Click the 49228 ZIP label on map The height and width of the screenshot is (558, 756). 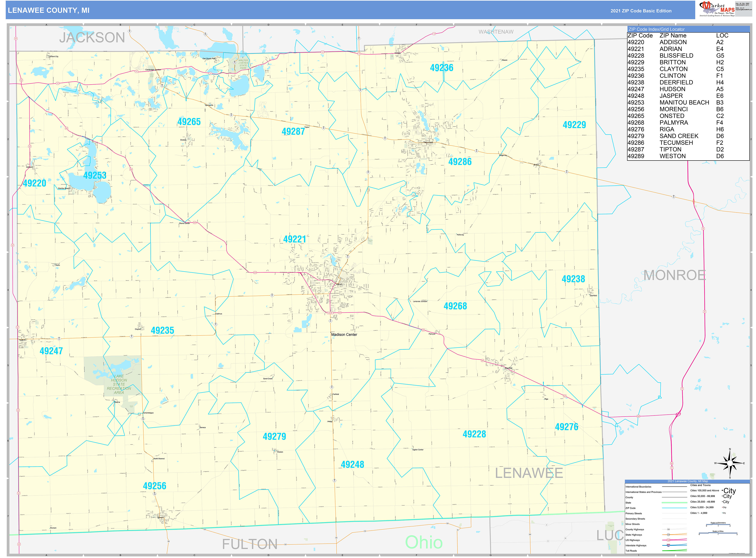coord(474,434)
